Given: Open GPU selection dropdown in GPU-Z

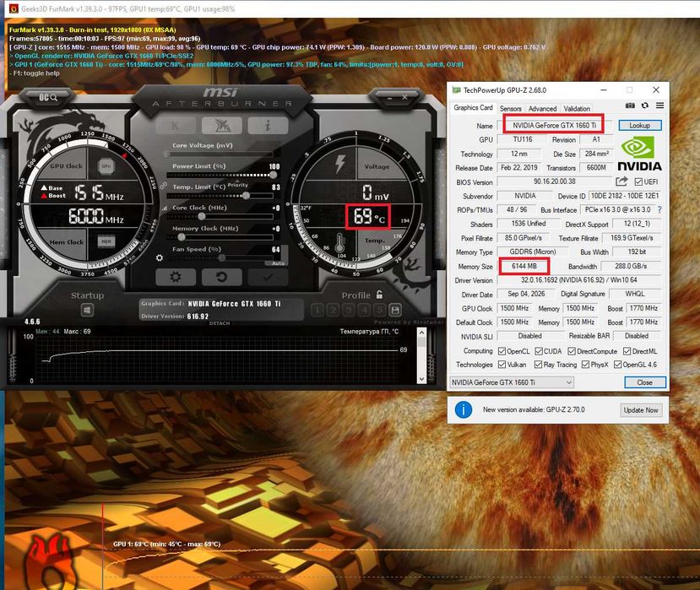Looking at the screenshot, I should 512,382.
